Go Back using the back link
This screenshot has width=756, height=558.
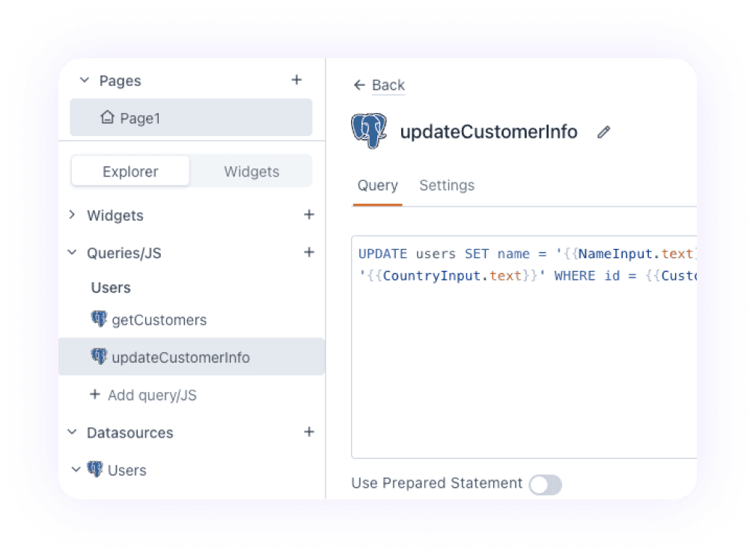(379, 85)
